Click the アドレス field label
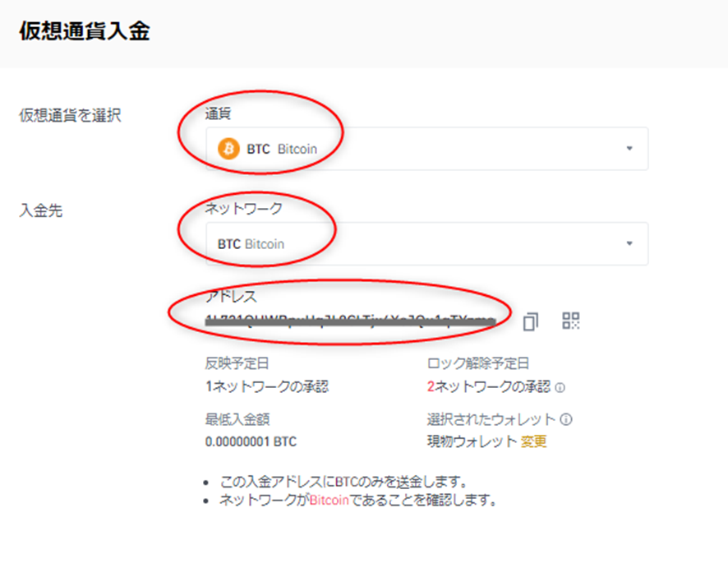Viewport: 728px width, 568px height. coord(231,297)
